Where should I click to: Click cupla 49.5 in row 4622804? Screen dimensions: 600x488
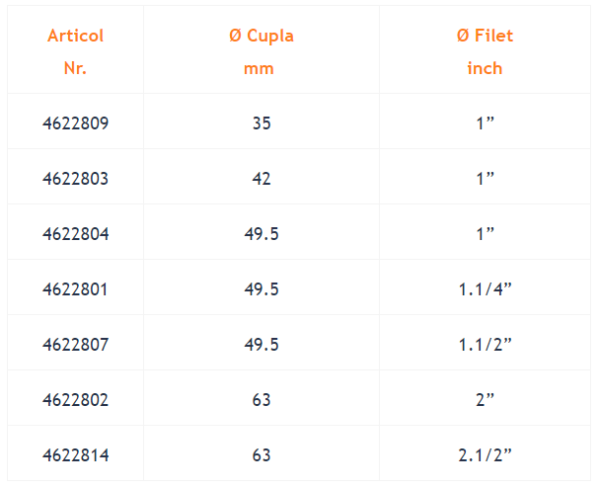coord(261,234)
